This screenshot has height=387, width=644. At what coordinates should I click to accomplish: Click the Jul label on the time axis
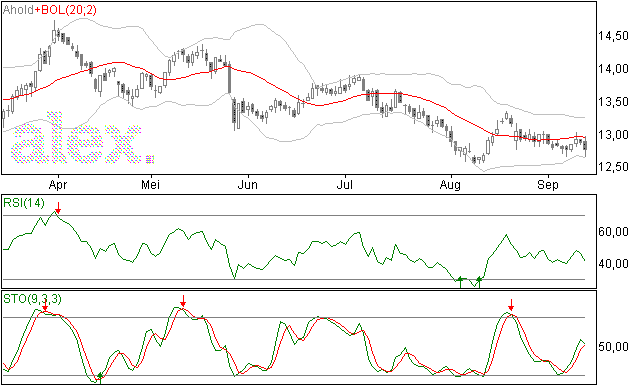click(x=345, y=185)
